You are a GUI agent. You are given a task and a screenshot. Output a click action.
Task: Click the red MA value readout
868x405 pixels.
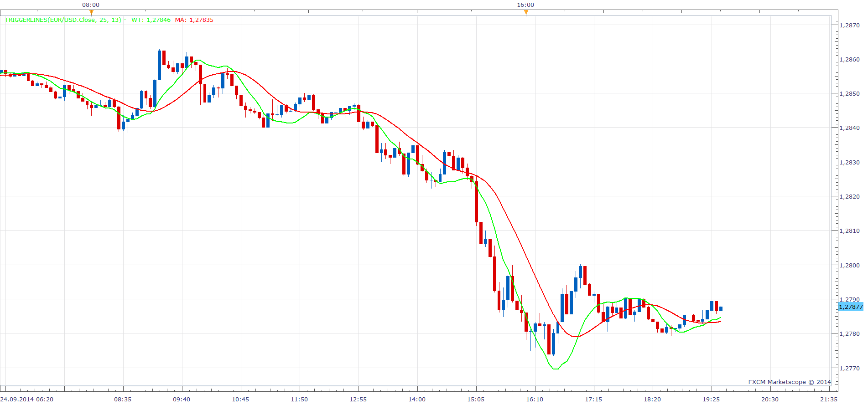[x=194, y=20]
